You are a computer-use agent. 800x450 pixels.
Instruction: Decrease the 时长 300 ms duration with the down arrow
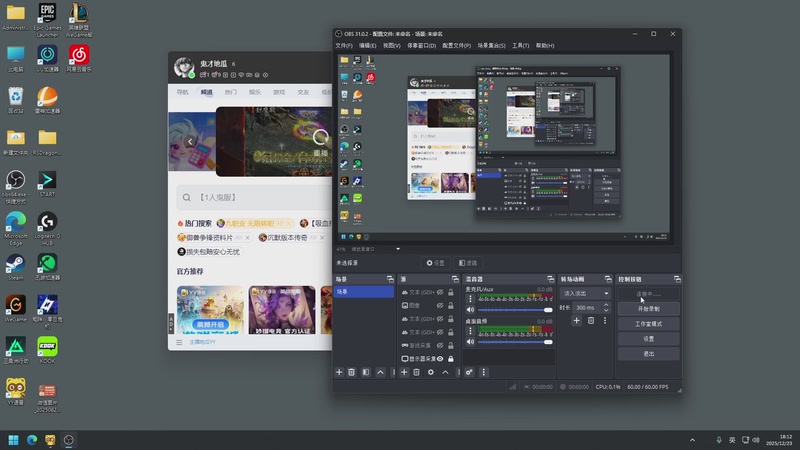[606, 310]
